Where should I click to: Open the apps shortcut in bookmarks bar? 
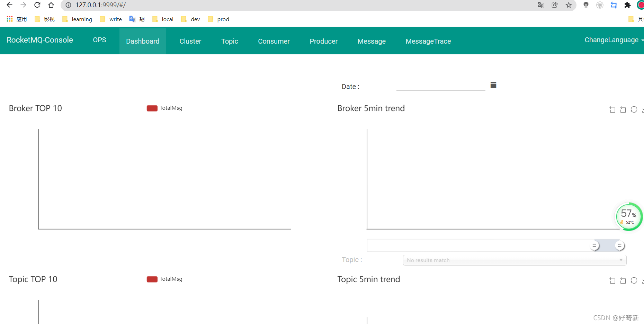(x=17, y=19)
